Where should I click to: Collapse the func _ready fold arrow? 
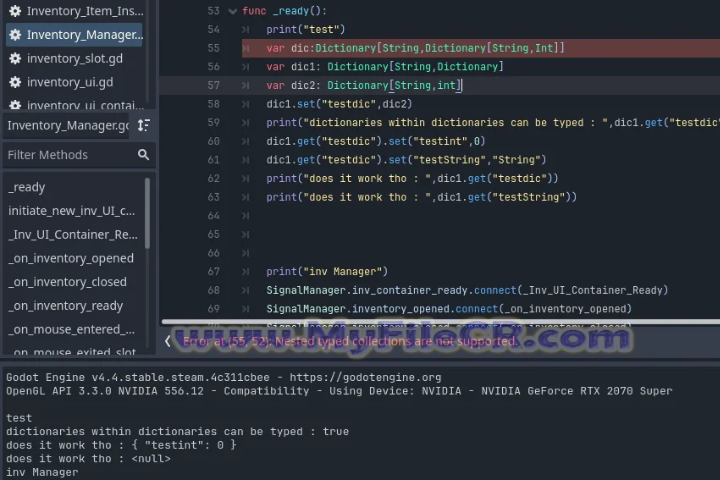(x=232, y=11)
